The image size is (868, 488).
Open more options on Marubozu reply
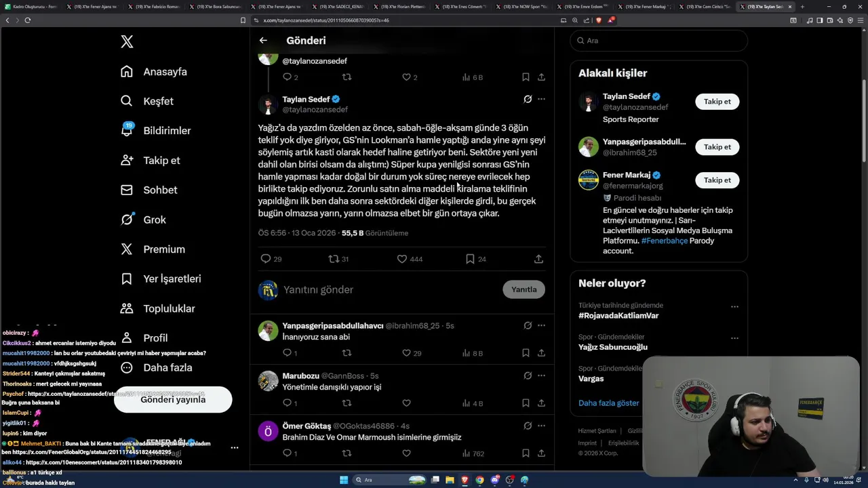point(541,375)
